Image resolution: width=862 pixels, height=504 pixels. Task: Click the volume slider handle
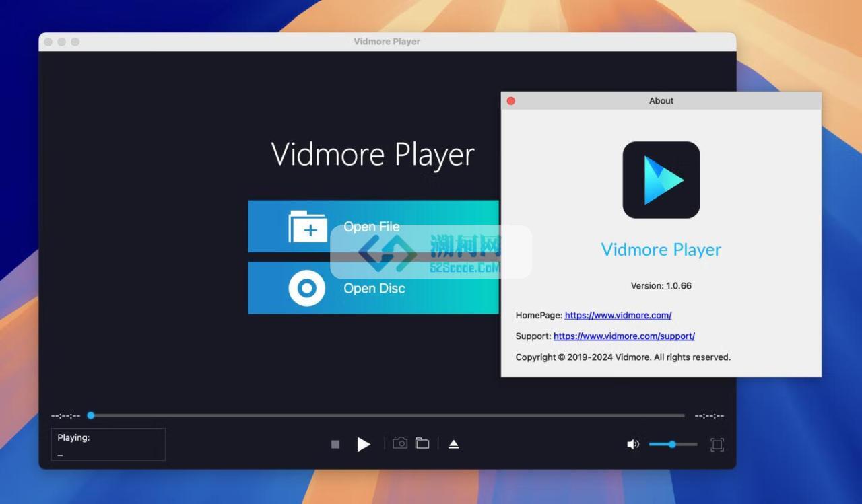(672, 444)
